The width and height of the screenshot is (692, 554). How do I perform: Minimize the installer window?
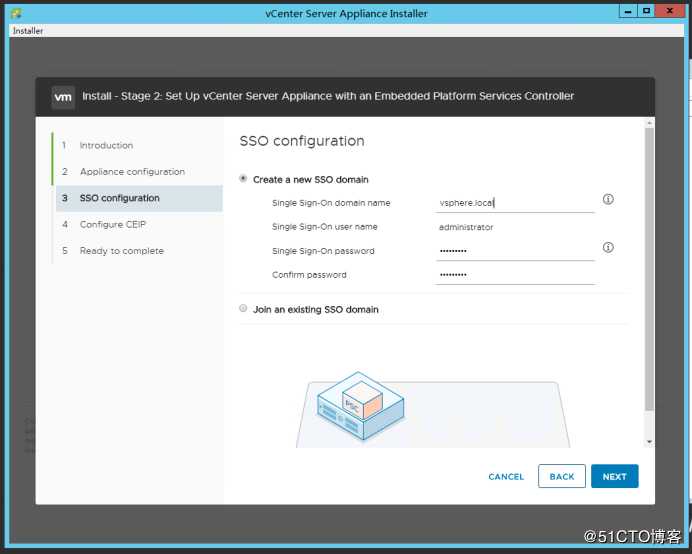[x=628, y=11]
